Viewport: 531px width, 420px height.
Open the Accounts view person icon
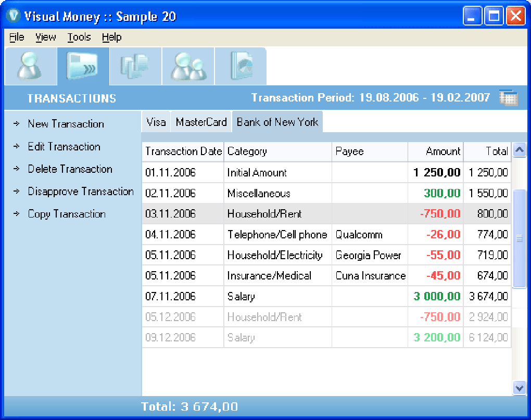[30, 66]
